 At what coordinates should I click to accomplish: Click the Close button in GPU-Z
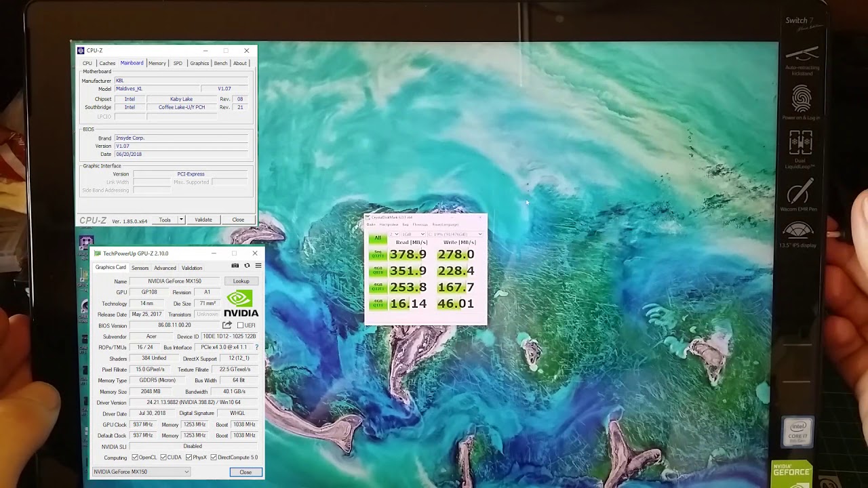[x=245, y=472]
